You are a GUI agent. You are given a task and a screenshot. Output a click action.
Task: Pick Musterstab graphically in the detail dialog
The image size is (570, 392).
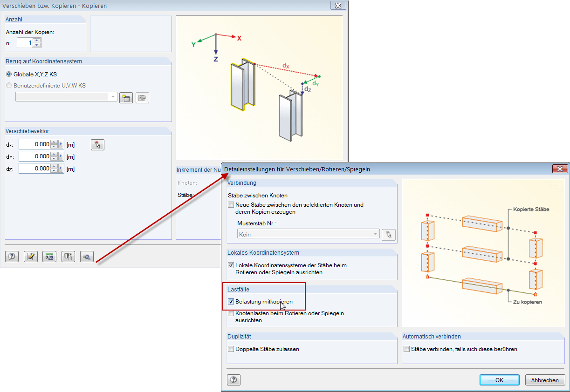pos(389,235)
